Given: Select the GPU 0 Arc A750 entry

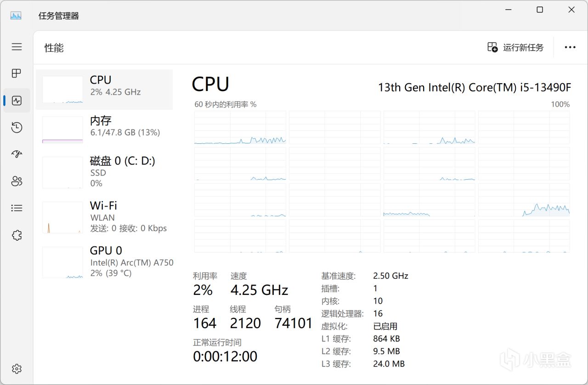Looking at the screenshot, I should (x=104, y=262).
